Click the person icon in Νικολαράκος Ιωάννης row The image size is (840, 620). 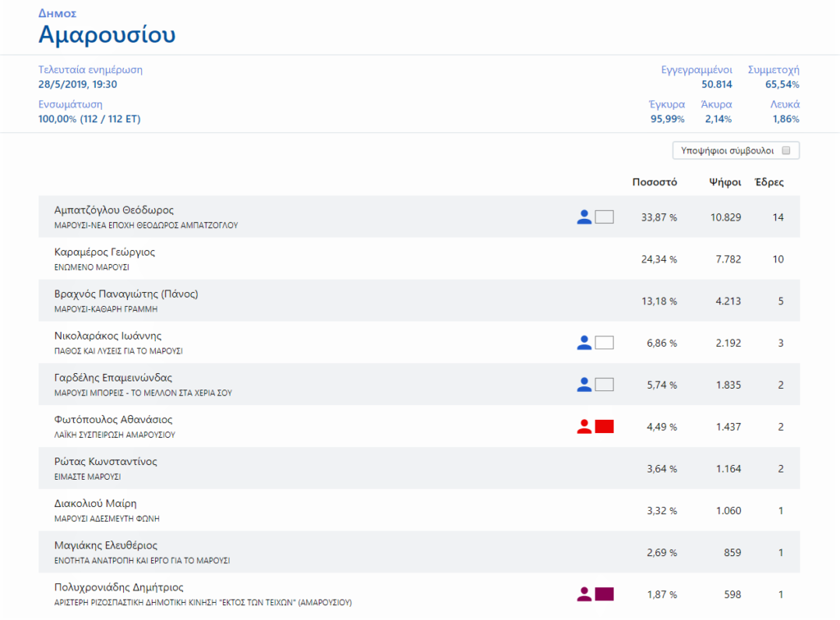584,343
